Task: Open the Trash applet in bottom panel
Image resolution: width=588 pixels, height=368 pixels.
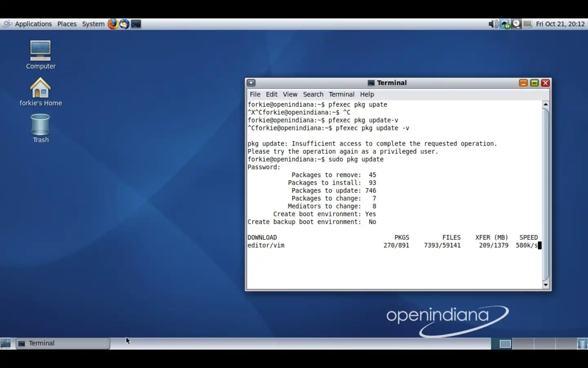Action: click(582, 343)
